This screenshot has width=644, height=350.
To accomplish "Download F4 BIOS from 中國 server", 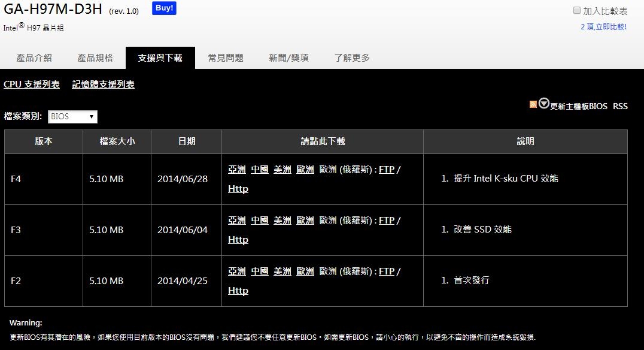I will [260, 170].
